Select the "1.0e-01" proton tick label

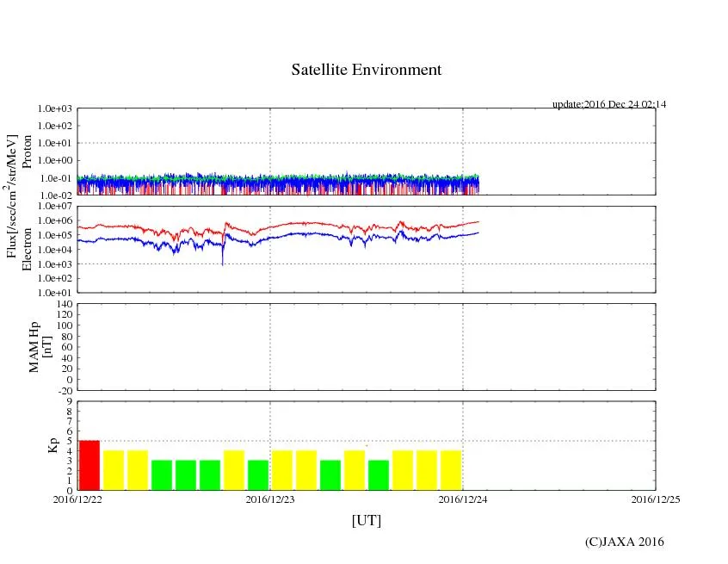pos(55,178)
